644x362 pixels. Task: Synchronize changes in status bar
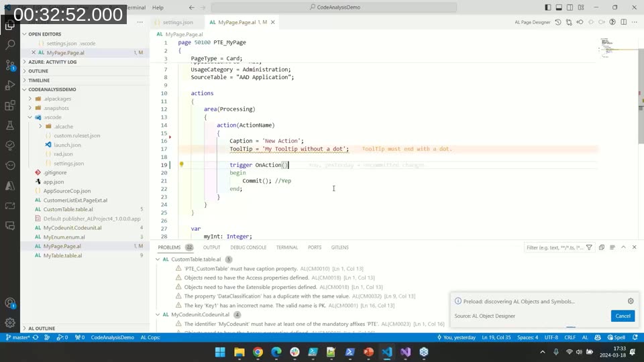tap(36, 337)
